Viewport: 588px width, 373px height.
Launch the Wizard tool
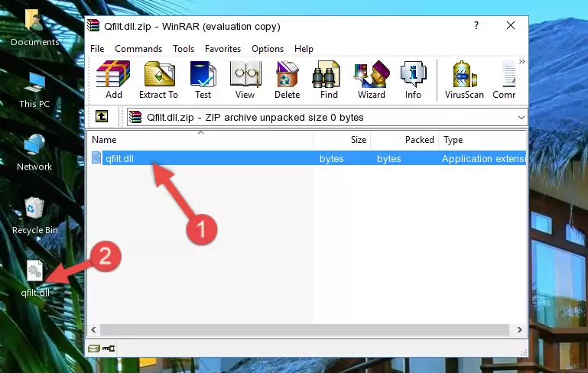372,79
